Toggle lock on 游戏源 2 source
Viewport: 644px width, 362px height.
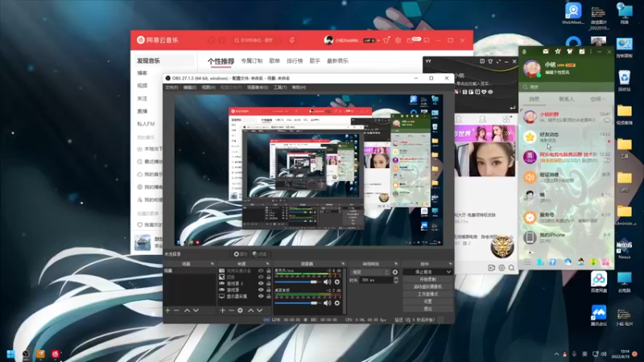(x=269, y=283)
